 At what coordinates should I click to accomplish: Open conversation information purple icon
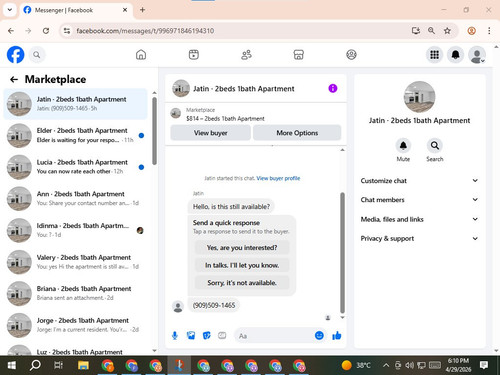coord(333,88)
